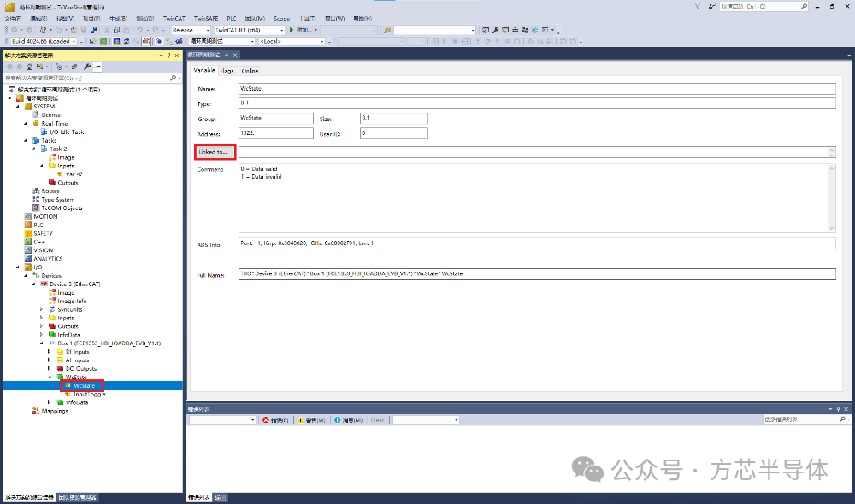This screenshot has width=855, height=504.
Task: Collapse the Task 2 tree node
Action: [x=34, y=149]
